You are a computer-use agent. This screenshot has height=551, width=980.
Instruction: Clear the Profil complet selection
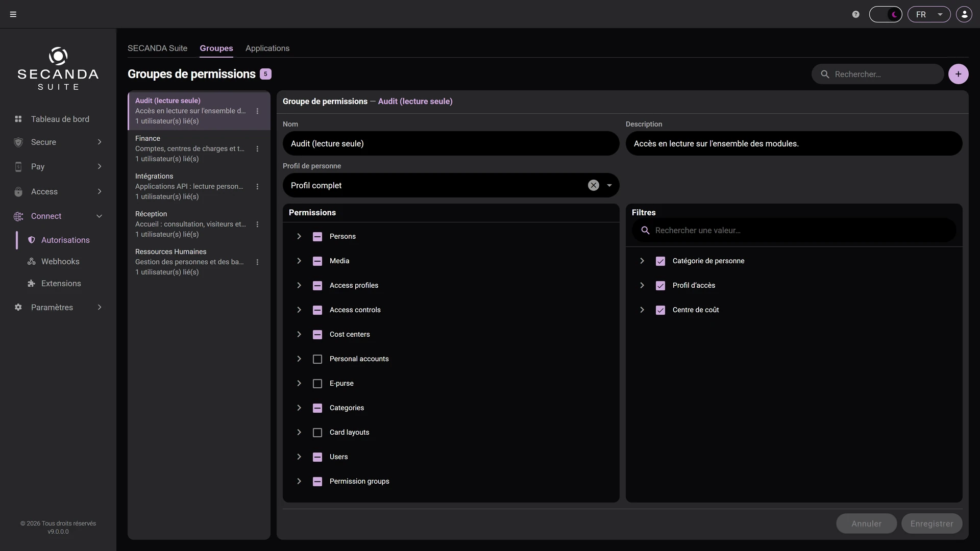click(593, 186)
